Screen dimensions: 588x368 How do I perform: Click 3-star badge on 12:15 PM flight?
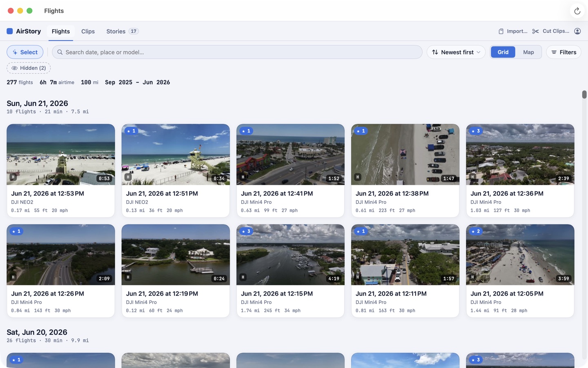pyautogui.click(x=246, y=231)
